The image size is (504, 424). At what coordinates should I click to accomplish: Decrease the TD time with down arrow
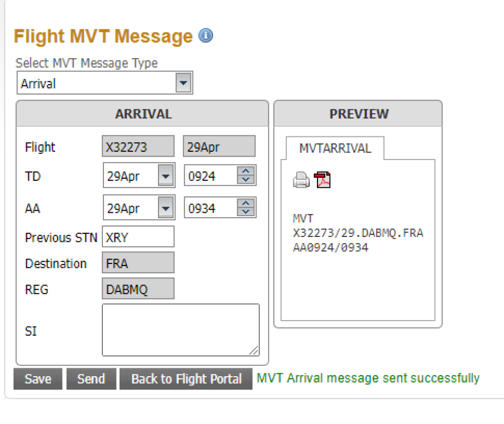[247, 180]
